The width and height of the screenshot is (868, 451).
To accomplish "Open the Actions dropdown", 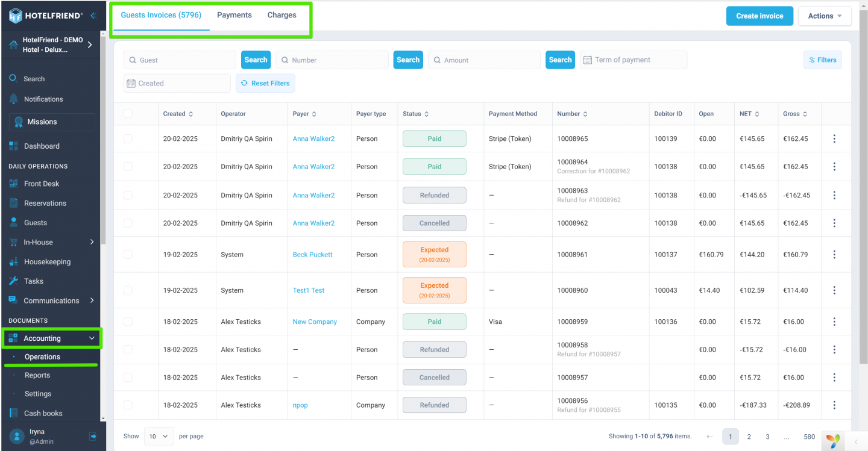I will pos(825,16).
